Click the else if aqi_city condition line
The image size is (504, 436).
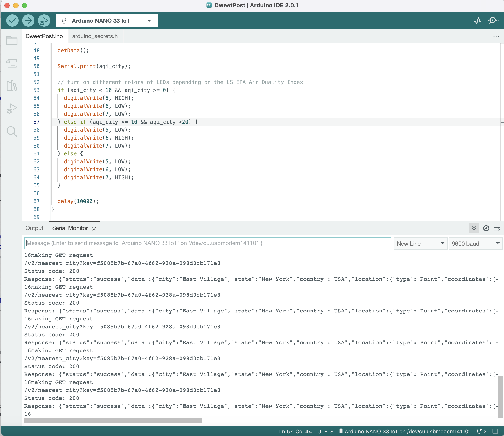(x=128, y=122)
